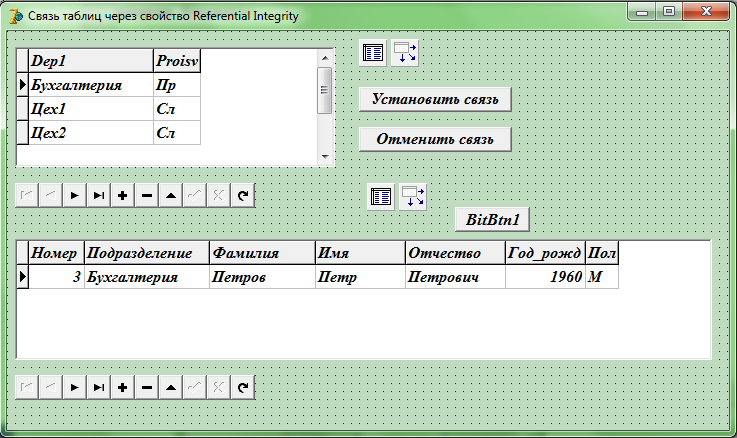
Task: Click First record in lower navigator
Action: point(27,387)
